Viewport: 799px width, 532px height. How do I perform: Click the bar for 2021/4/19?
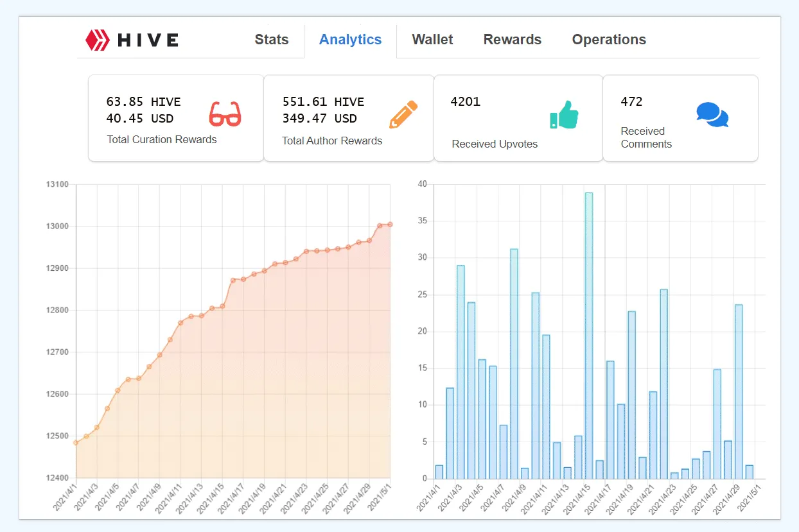pyautogui.click(x=631, y=395)
